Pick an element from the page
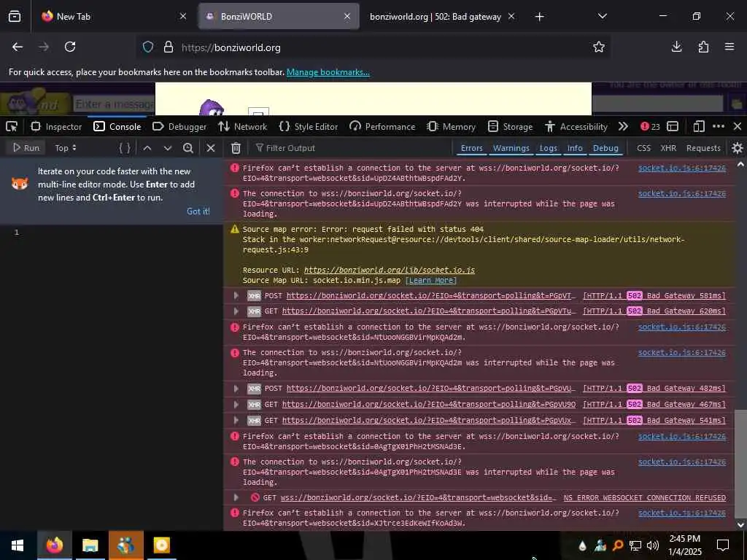747x560 pixels. (12, 127)
